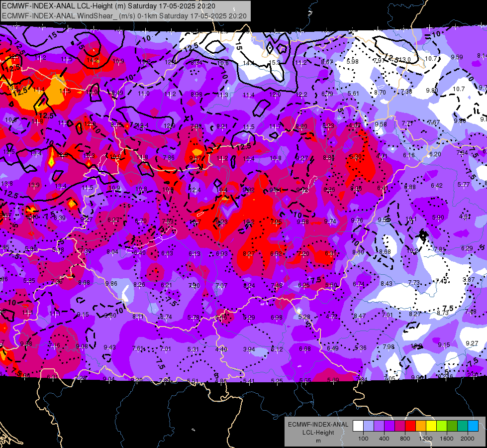Click the grid value 13.0
487x448 pixels.
coord(405,59)
